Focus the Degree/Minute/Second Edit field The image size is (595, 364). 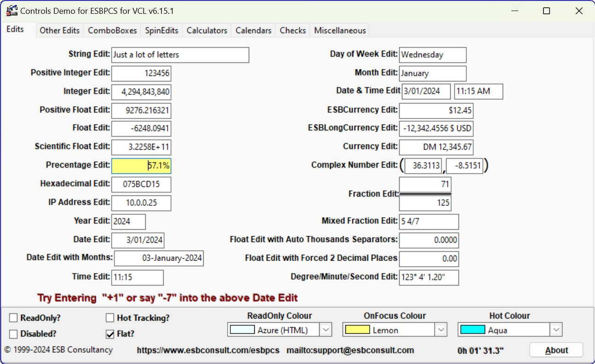tap(429, 278)
